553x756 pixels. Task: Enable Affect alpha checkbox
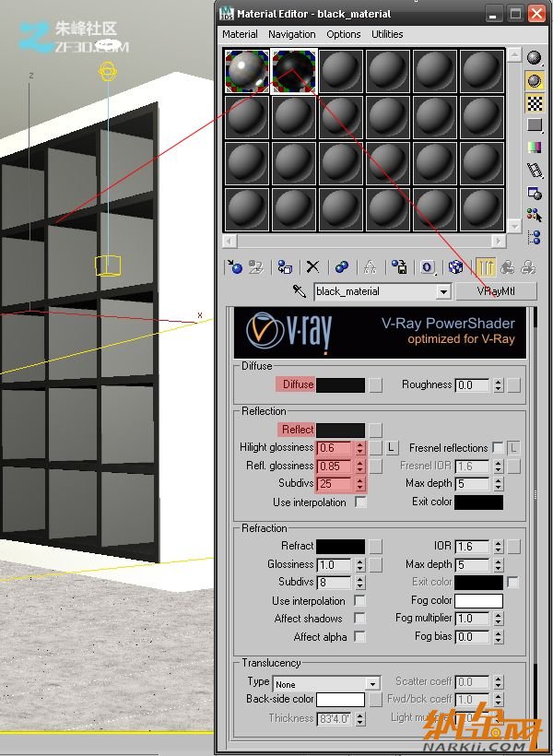(x=360, y=636)
